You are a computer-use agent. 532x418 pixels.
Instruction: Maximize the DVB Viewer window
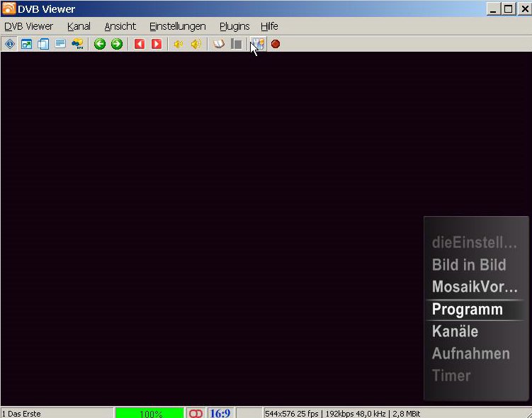click(x=508, y=9)
